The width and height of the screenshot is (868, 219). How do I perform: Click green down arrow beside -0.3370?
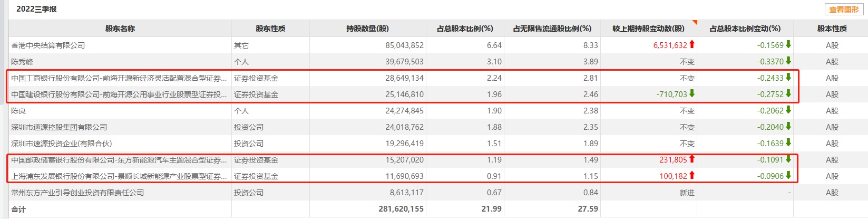788,61
